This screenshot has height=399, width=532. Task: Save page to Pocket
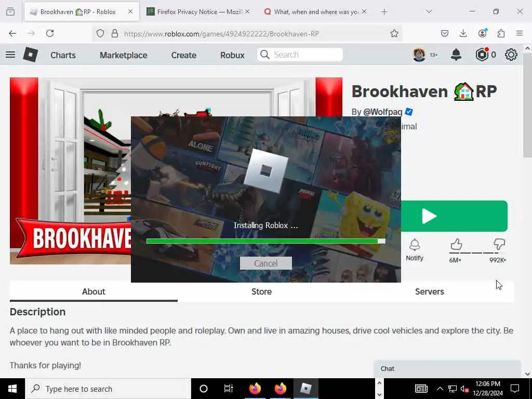[x=445, y=33]
